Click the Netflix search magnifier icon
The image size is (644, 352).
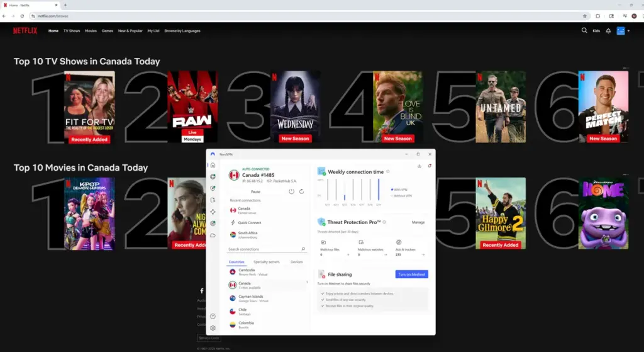(584, 30)
